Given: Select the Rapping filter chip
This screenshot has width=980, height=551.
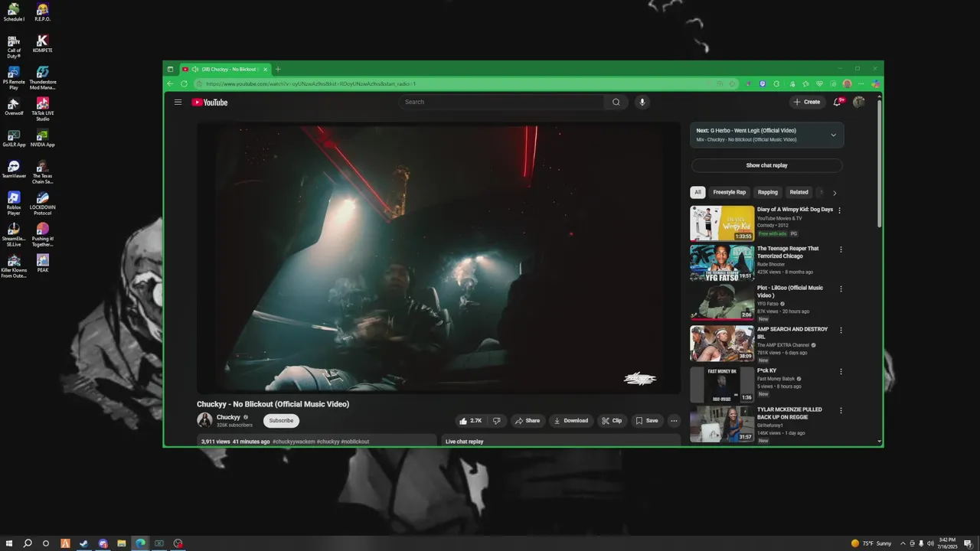Looking at the screenshot, I should [x=768, y=193].
